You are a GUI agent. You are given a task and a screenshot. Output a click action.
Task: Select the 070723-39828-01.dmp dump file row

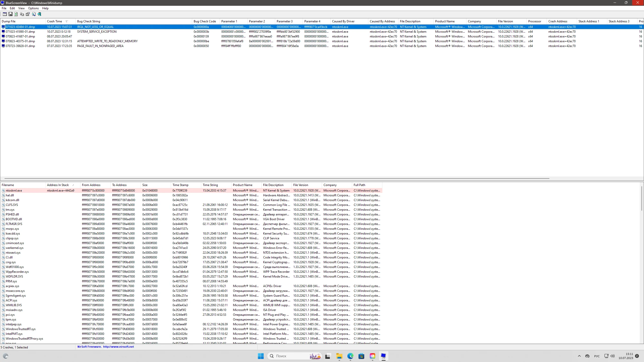[x=20, y=46]
